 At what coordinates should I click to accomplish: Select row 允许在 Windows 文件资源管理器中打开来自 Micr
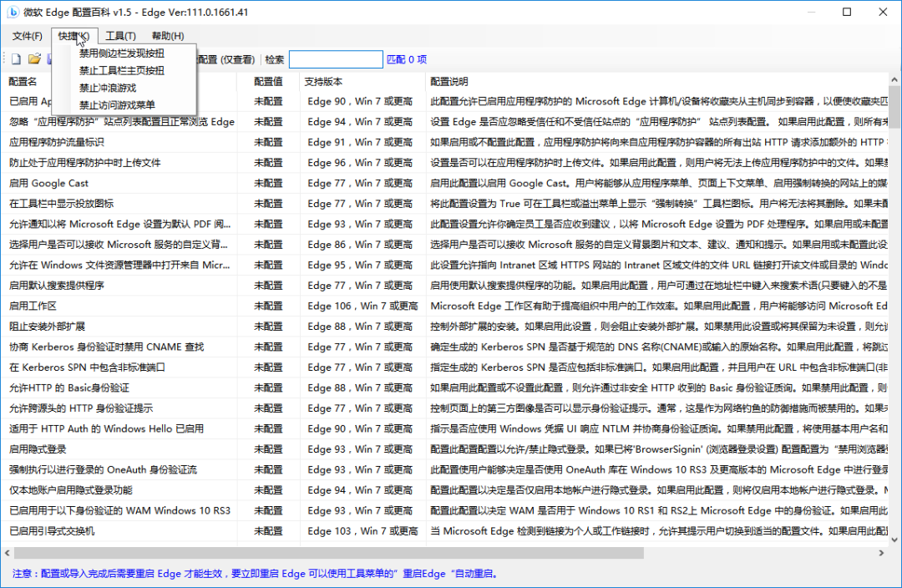444,265
